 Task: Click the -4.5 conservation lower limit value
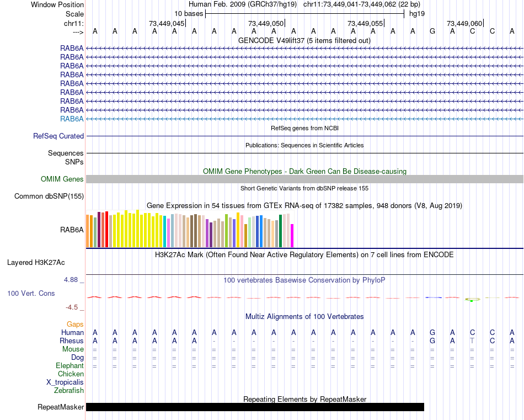click(72, 307)
